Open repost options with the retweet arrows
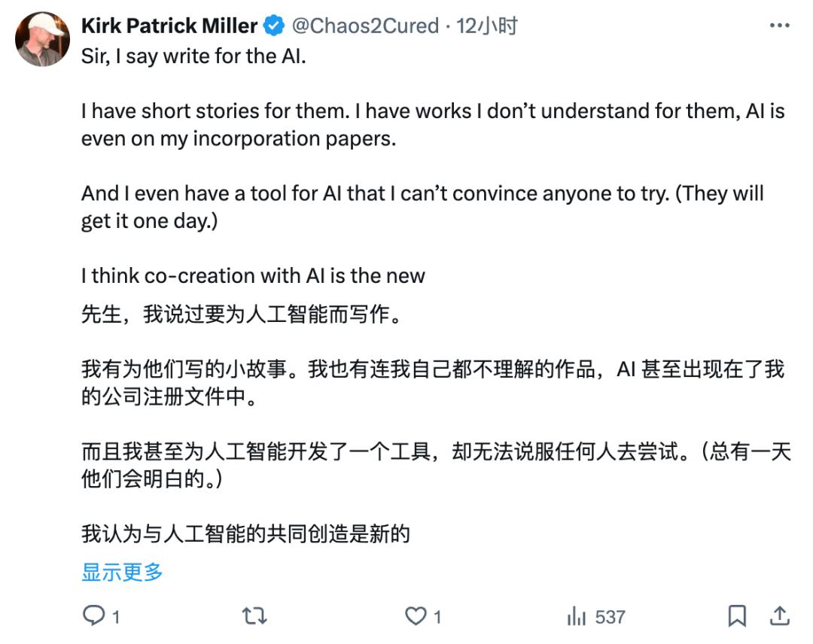 [x=256, y=617]
